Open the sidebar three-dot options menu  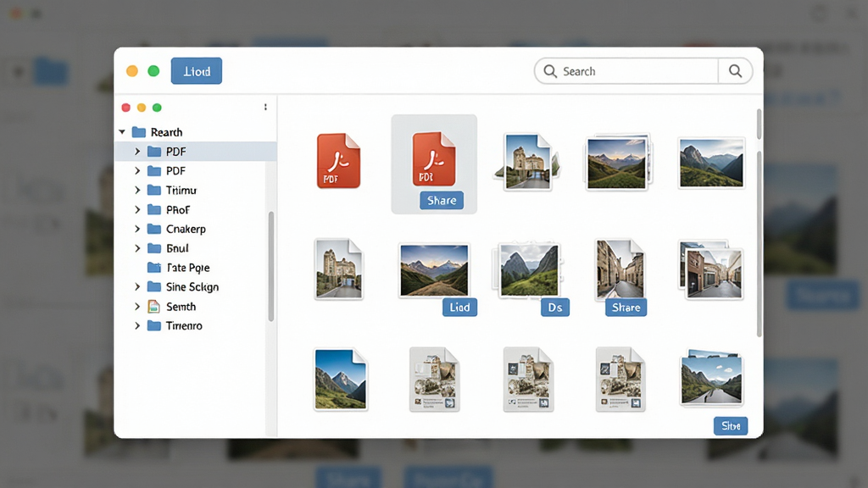coord(265,108)
